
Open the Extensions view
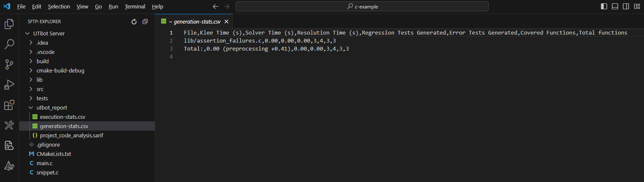9,105
